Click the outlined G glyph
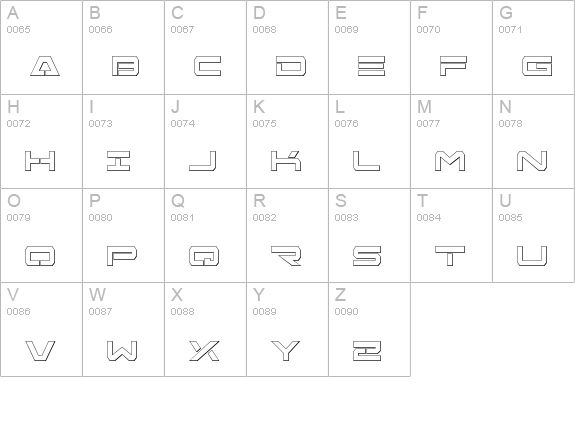The width and height of the screenshot is (575, 421). 537,66
